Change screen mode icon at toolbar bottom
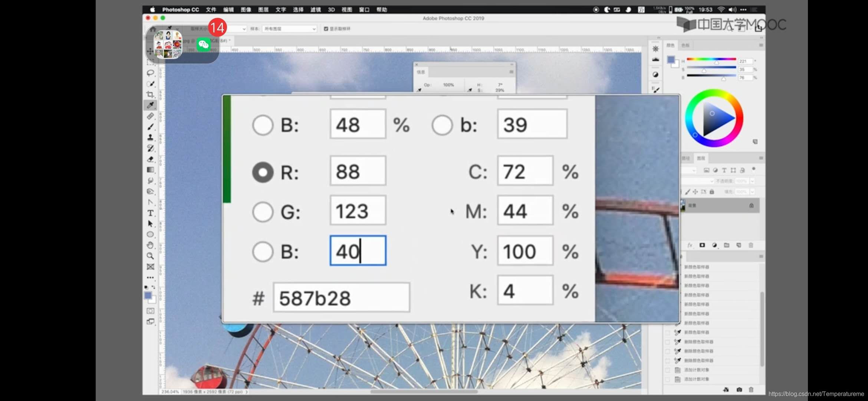Viewport: 868px width, 401px height. click(x=150, y=322)
